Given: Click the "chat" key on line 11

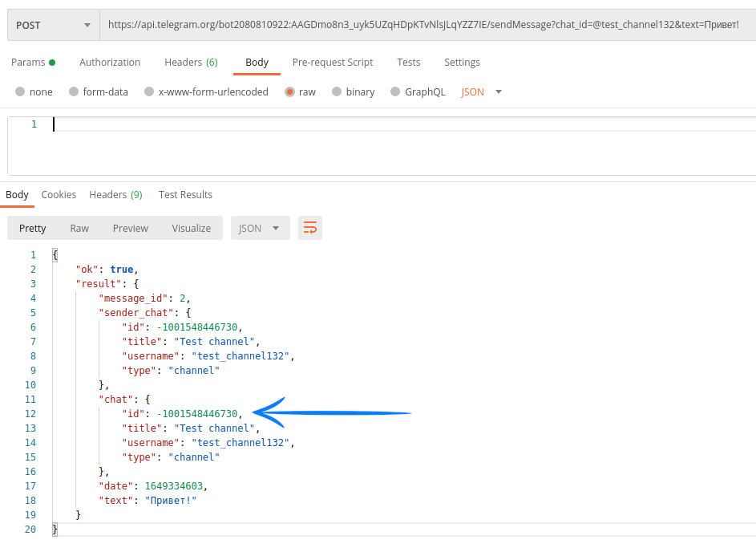Looking at the screenshot, I should tap(115, 400).
